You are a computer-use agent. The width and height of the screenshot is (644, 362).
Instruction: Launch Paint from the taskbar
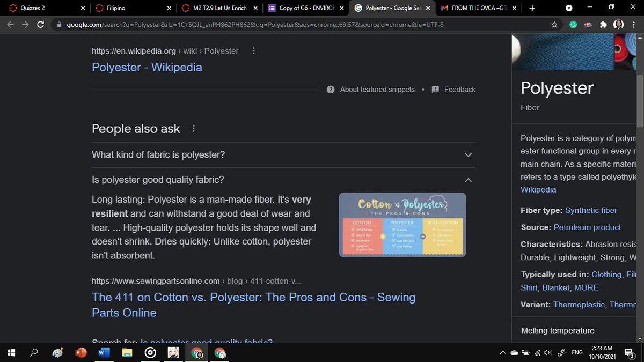[x=57, y=353]
